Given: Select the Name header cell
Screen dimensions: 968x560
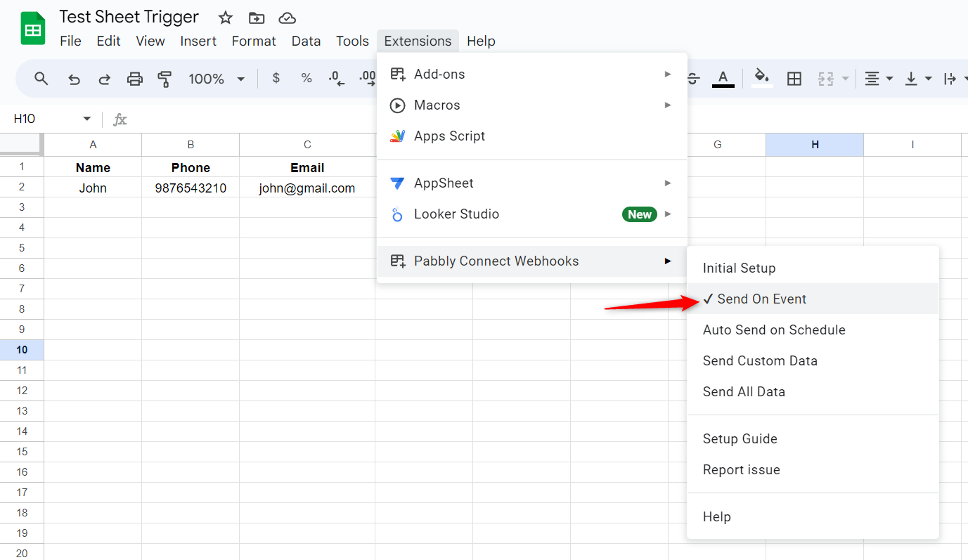Looking at the screenshot, I should (x=93, y=167).
